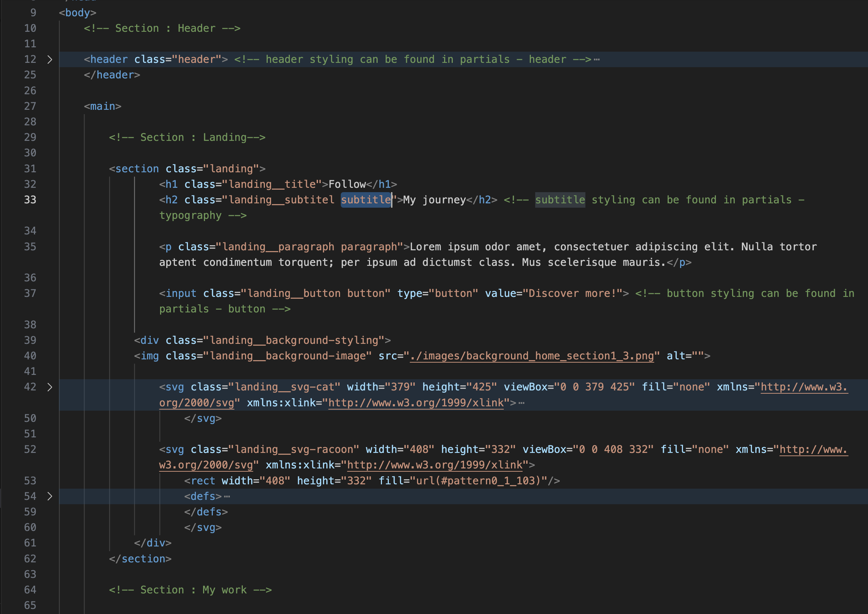The height and width of the screenshot is (614, 868).
Task: Click the closing section tag on line 62
Action: tap(140, 558)
